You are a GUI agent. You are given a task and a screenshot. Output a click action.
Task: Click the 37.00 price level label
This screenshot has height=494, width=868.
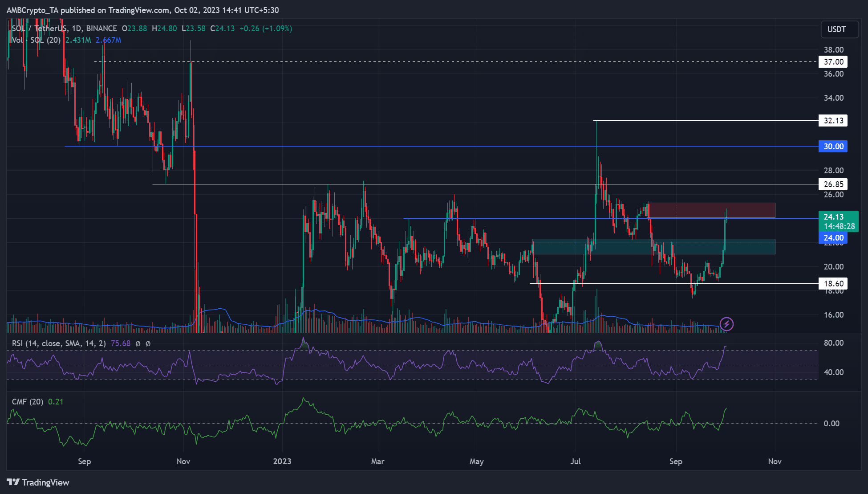(x=833, y=62)
